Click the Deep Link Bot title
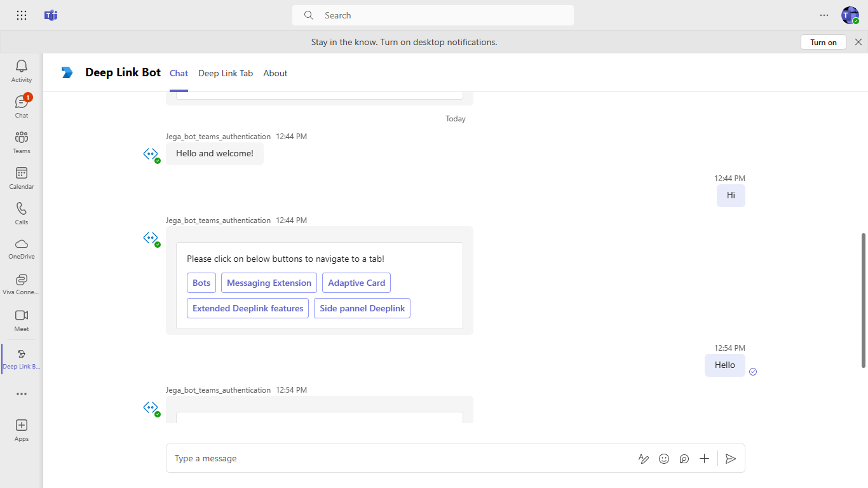 click(123, 72)
